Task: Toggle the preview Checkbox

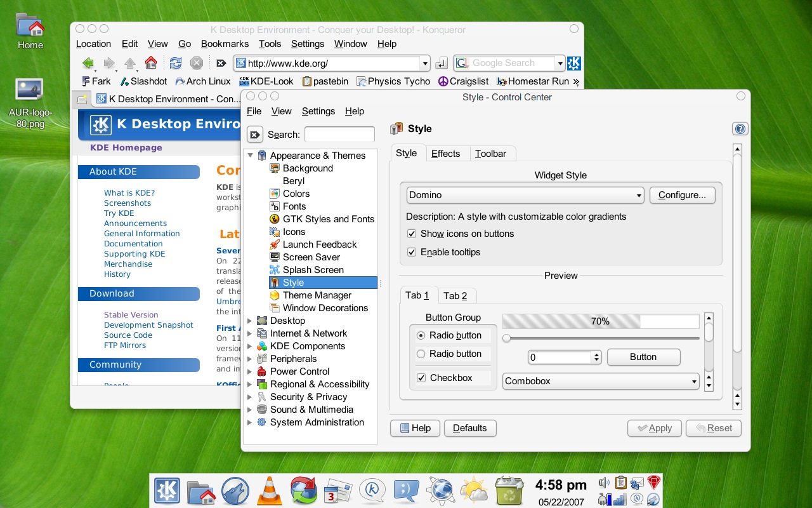Action: pyautogui.click(x=421, y=378)
